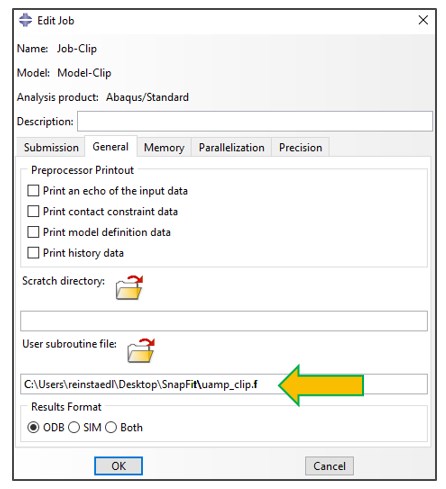Select Both results format option
This screenshot has height=489, width=446.
pyautogui.click(x=111, y=427)
